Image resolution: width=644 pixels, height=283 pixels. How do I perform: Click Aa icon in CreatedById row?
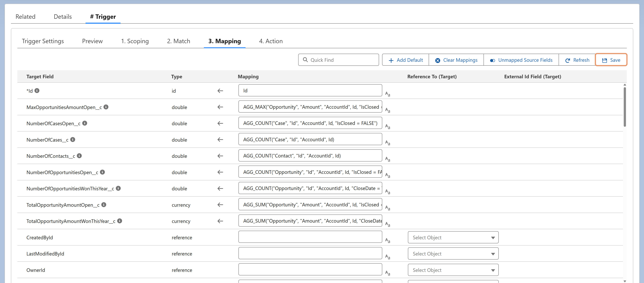coord(387,240)
